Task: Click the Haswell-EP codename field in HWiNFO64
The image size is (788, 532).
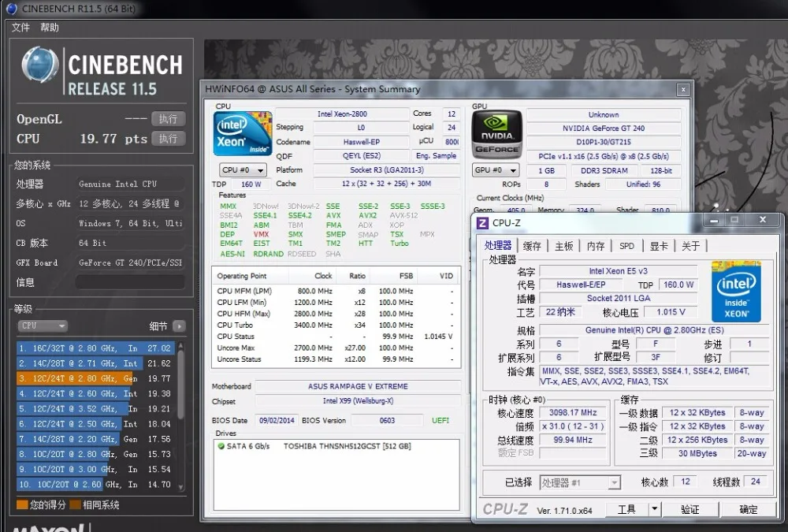Action: pyautogui.click(x=362, y=142)
